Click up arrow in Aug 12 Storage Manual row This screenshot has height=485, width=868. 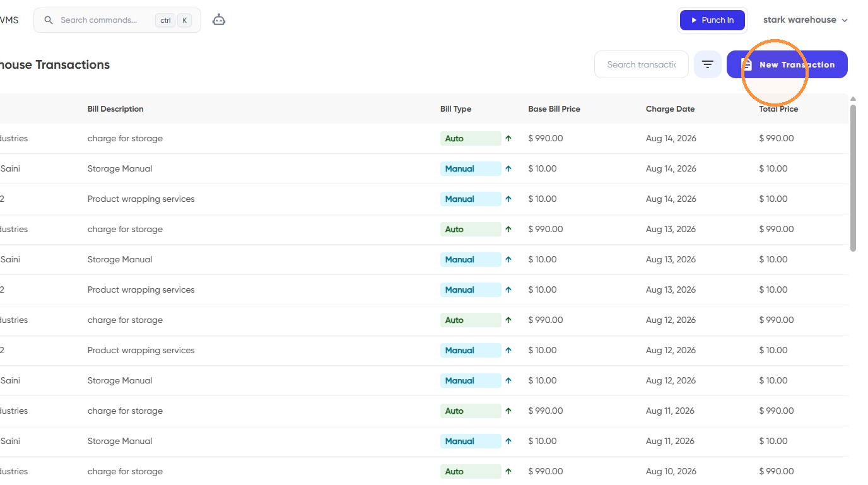click(x=508, y=380)
